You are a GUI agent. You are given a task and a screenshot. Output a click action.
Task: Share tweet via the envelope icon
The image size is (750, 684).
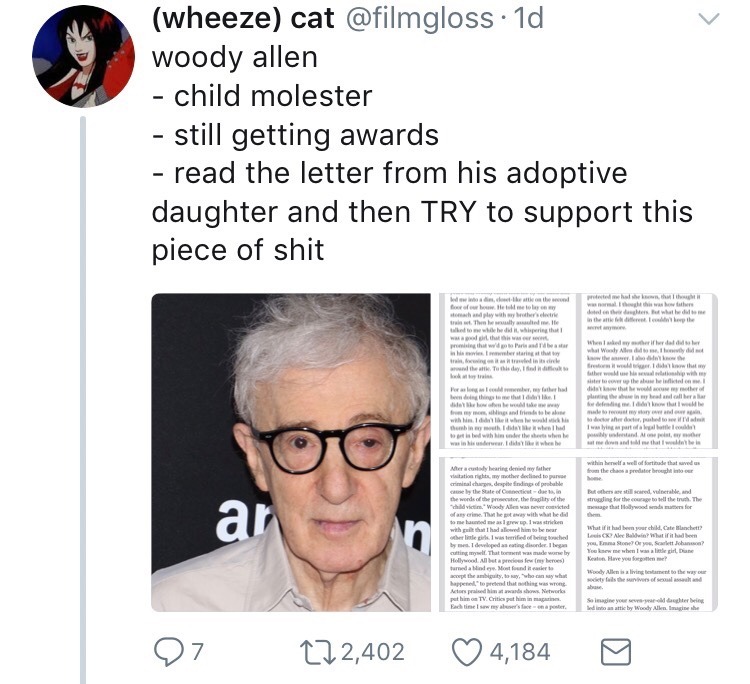pos(616,652)
